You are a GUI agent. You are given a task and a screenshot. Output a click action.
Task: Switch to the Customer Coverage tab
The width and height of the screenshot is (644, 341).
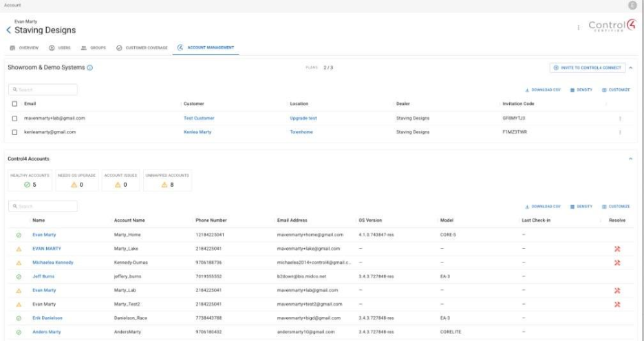click(x=142, y=48)
